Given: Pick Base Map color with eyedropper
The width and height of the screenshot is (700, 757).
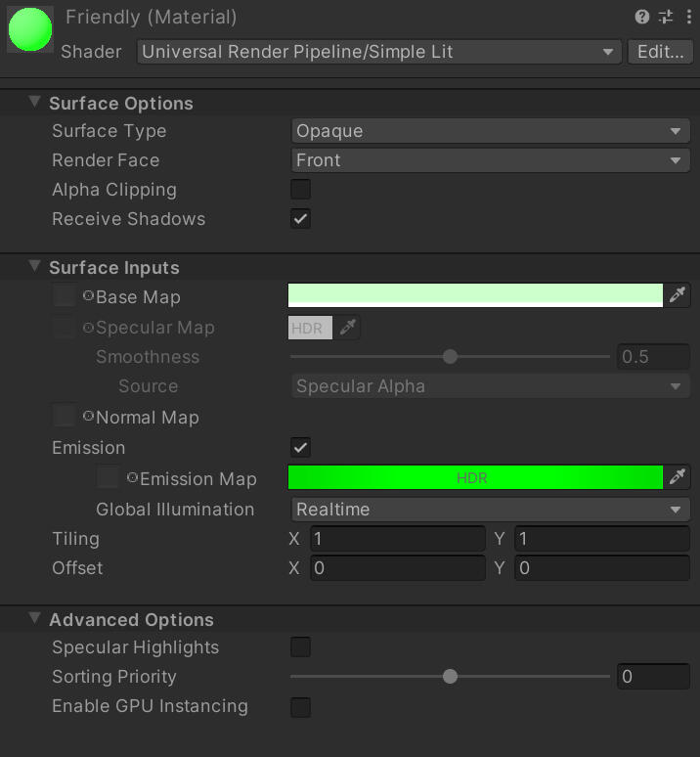Looking at the screenshot, I should (678, 295).
